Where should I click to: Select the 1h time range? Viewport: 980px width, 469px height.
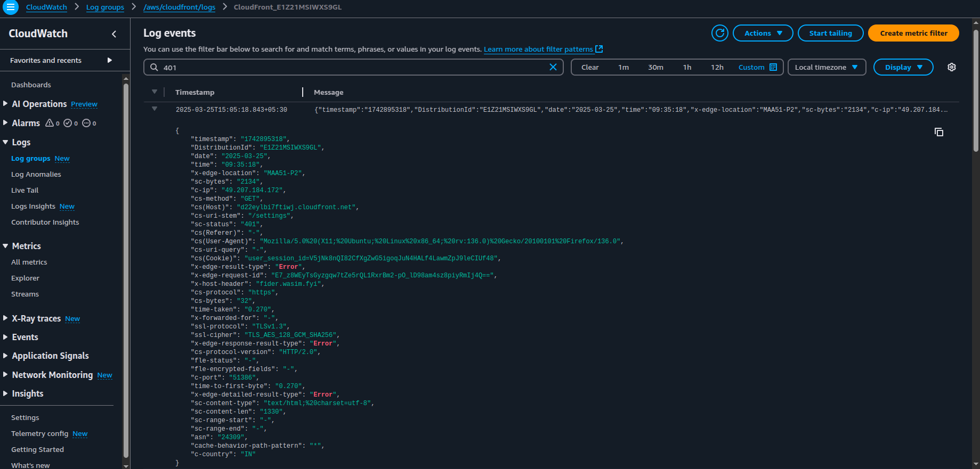point(687,67)
